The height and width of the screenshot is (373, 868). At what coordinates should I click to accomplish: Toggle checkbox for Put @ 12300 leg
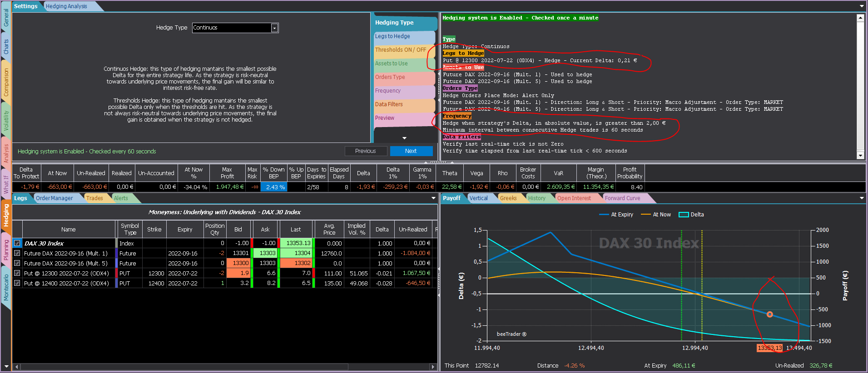(17, 273)
